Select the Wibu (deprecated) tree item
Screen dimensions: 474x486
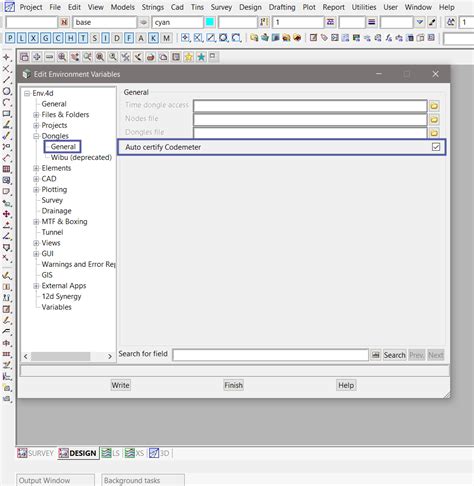point(81,157)
